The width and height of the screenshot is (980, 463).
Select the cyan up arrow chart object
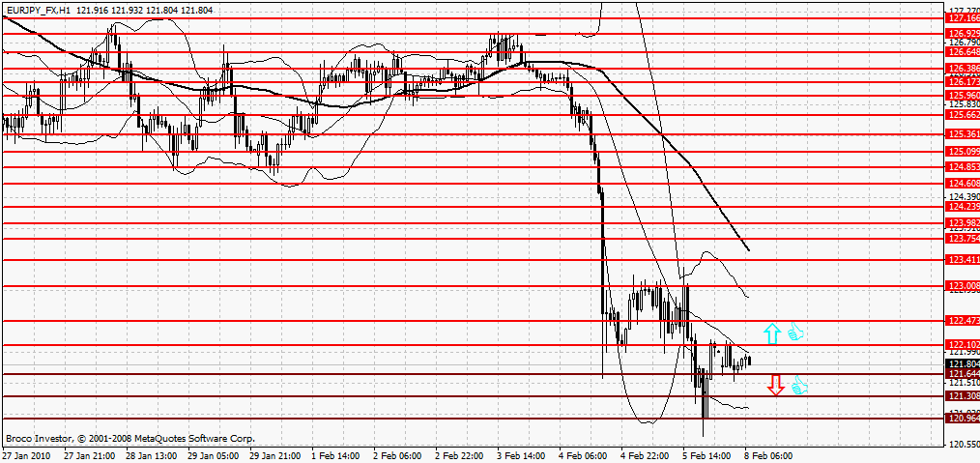coord(772,333)
